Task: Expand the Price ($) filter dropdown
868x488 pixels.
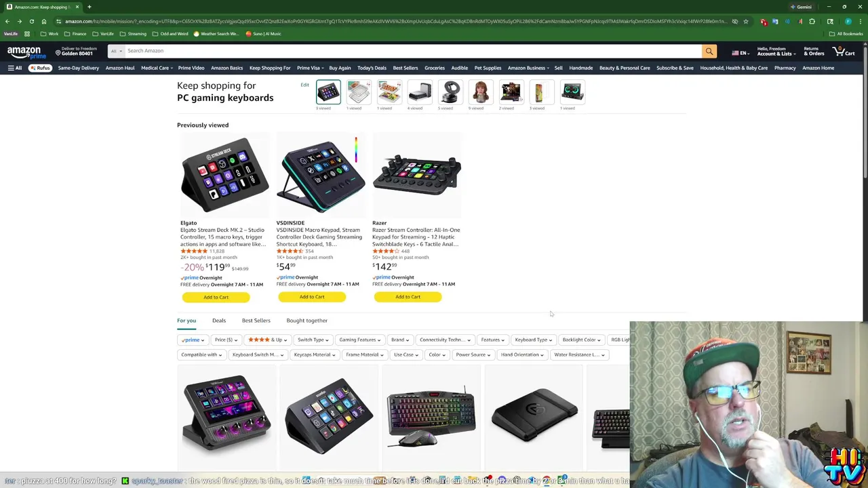Action: tap(226, 340)
